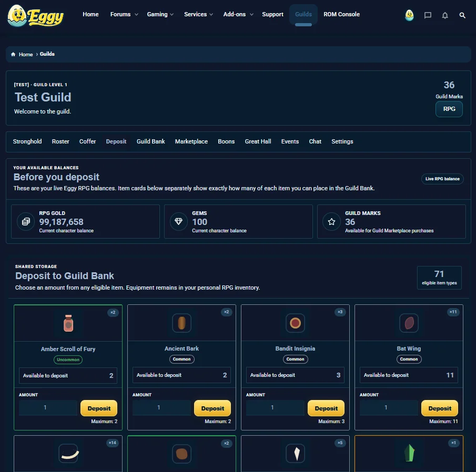Deposit the Amber Scroll of Fury

[x=99, y=408]
